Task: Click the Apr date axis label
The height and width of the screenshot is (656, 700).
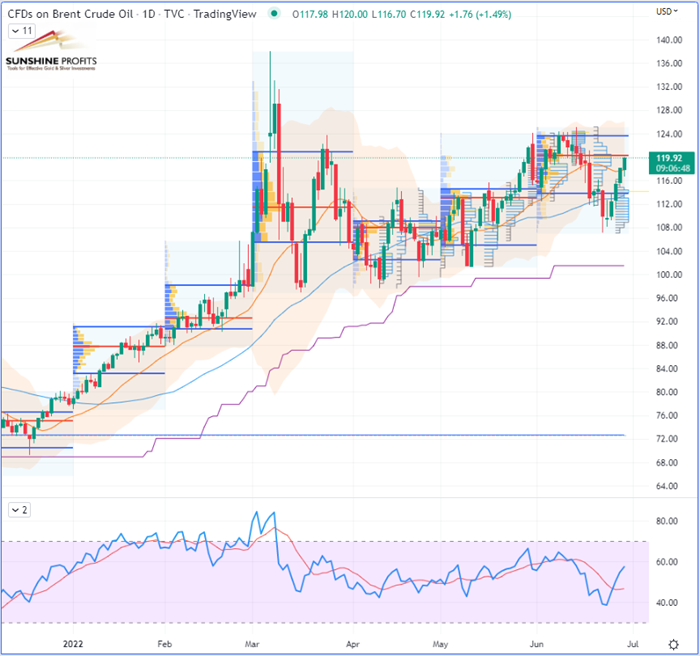Action: [353, 644]
